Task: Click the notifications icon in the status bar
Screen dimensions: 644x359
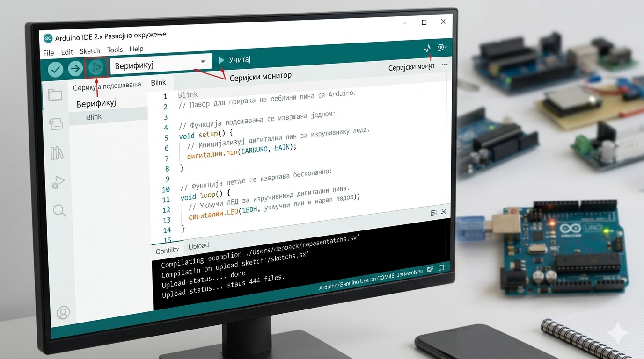Action: click(x=430, y=269)
